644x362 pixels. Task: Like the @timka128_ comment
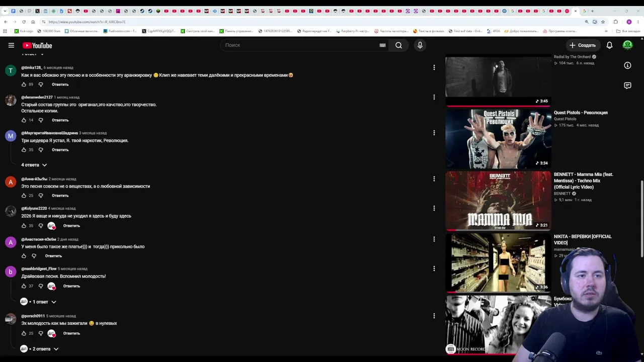[x=24, y=84]
